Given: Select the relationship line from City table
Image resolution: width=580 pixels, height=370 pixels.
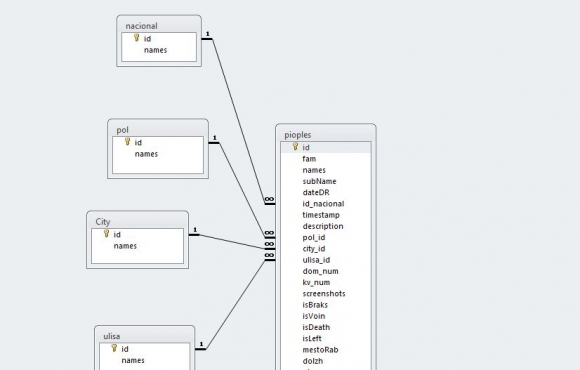Looking at the screenshot, I should point(232,242).
